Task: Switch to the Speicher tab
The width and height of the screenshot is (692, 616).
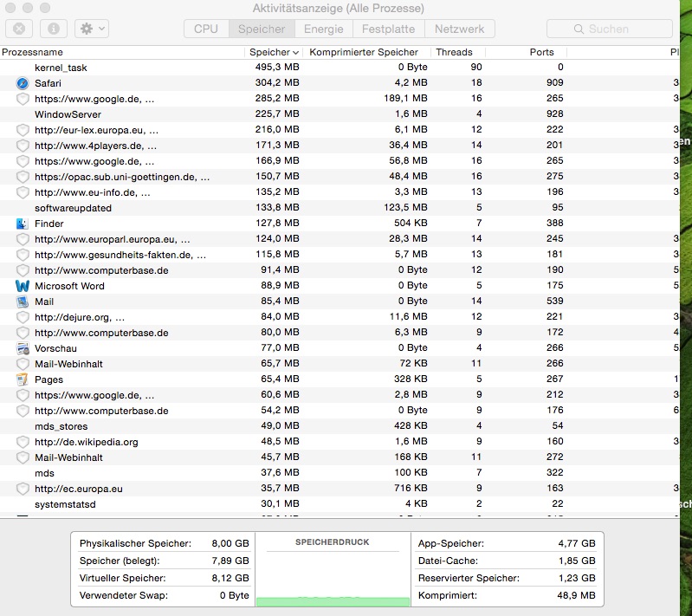Action: [x=262, y=29]
